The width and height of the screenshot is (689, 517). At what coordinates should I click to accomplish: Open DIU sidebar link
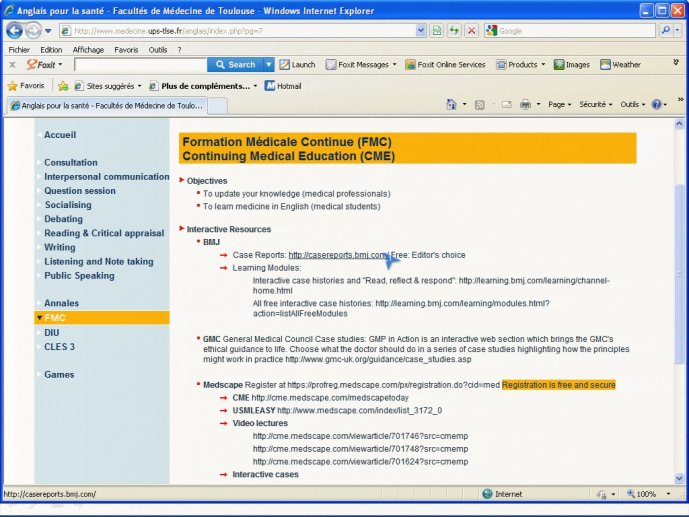pos(52,333)
